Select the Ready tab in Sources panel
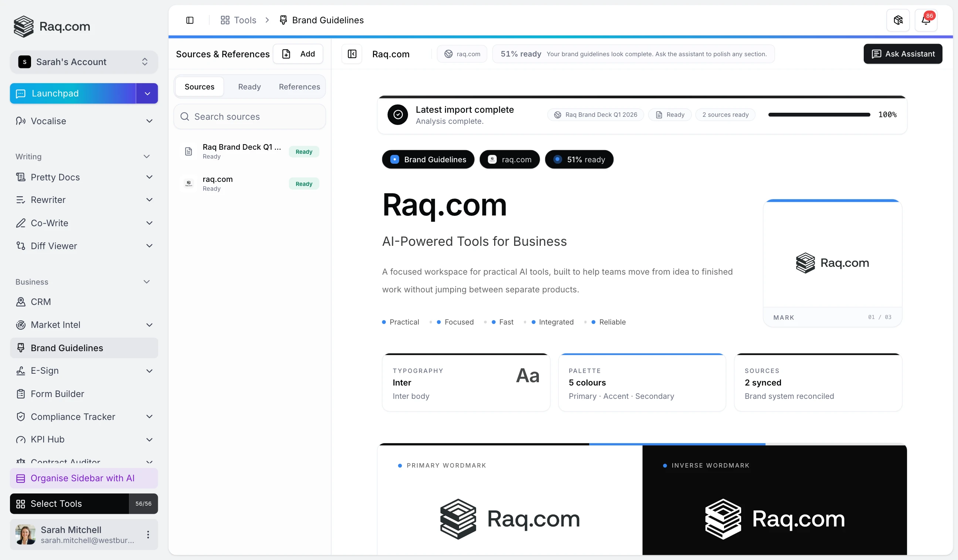 click(249, 86)
